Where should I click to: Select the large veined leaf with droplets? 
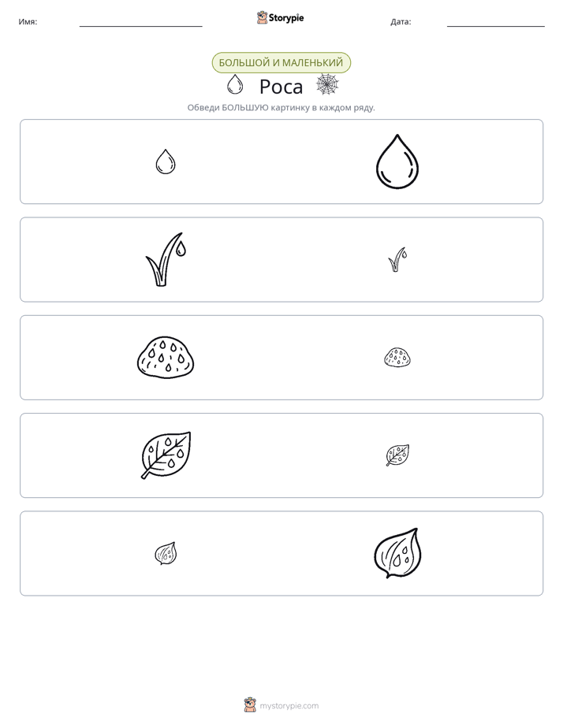pyautogui.click(x=166, y=455)
